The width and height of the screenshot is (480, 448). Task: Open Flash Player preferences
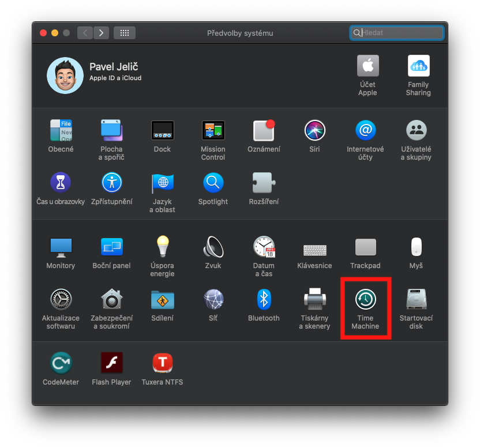pyautogui.click(x=111, y=363)
